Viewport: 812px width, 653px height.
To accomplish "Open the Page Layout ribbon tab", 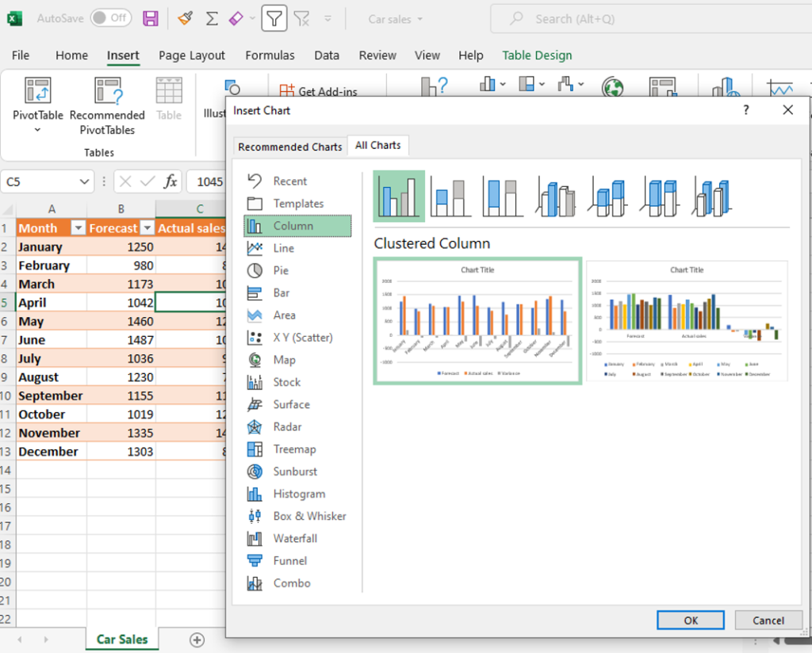I will 192,55.
